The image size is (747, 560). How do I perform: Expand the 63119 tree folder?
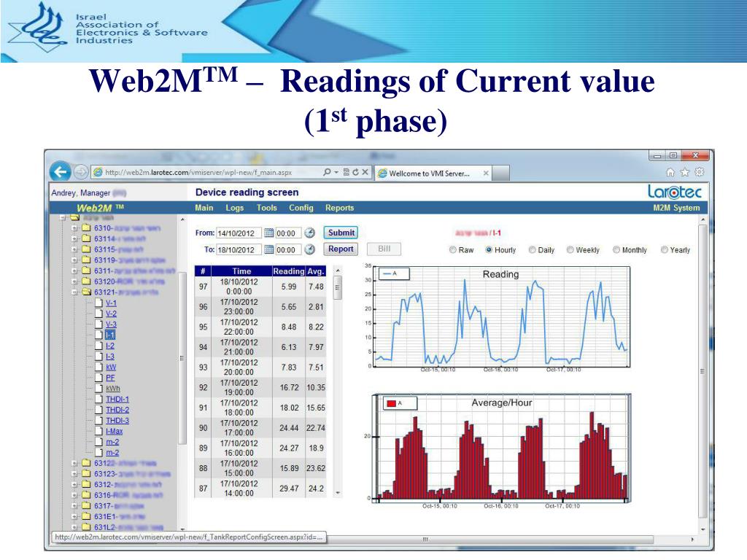click(x=75, y=260)
